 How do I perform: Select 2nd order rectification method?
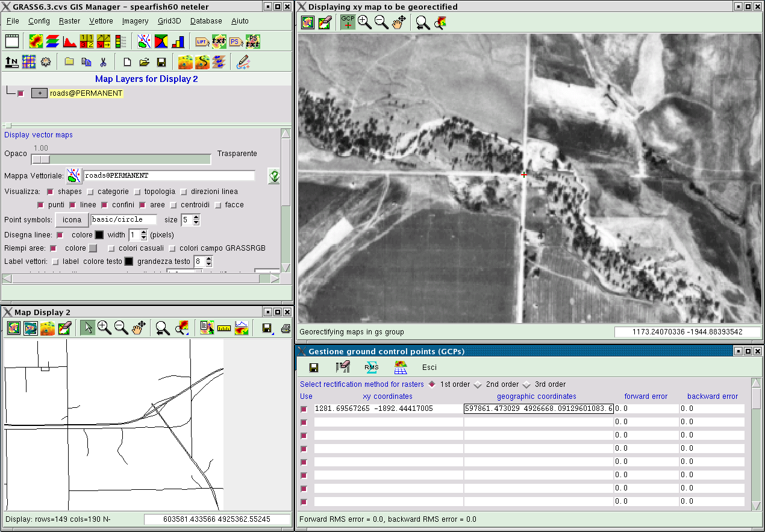point(478,384)
